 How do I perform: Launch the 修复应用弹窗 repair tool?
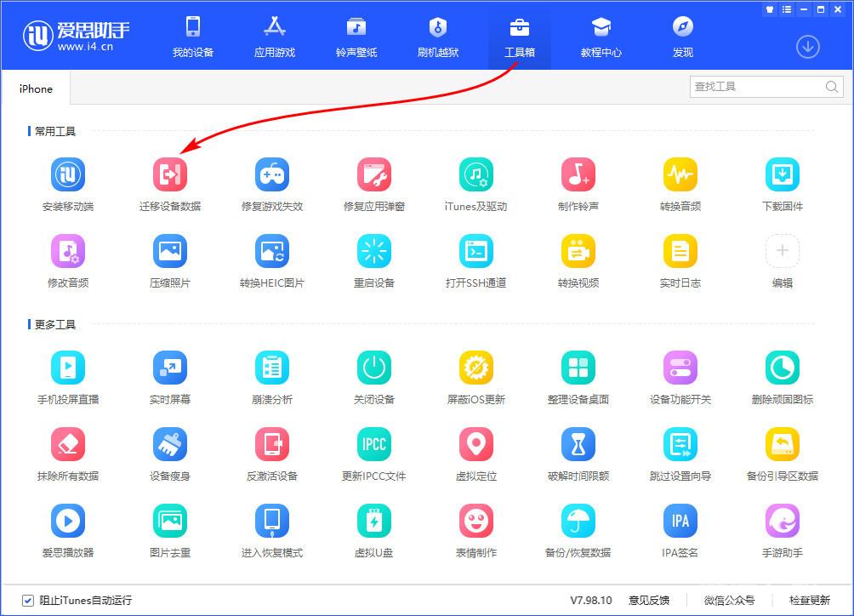pos(374,174)
